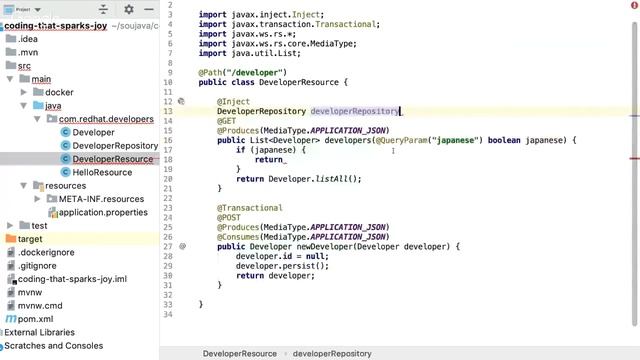Click developerRepository in the breadcrumb bar
This screenshot has height=360, width=640.
(332, 354)
